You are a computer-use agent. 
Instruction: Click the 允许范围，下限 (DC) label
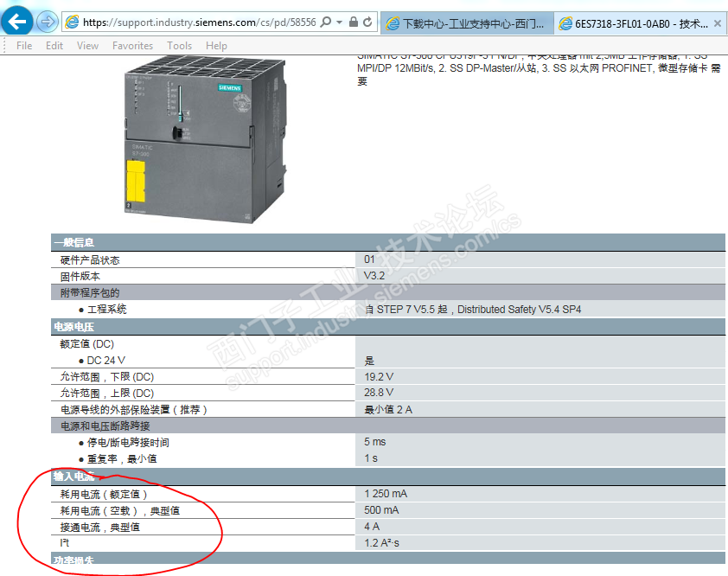(107, 377)
